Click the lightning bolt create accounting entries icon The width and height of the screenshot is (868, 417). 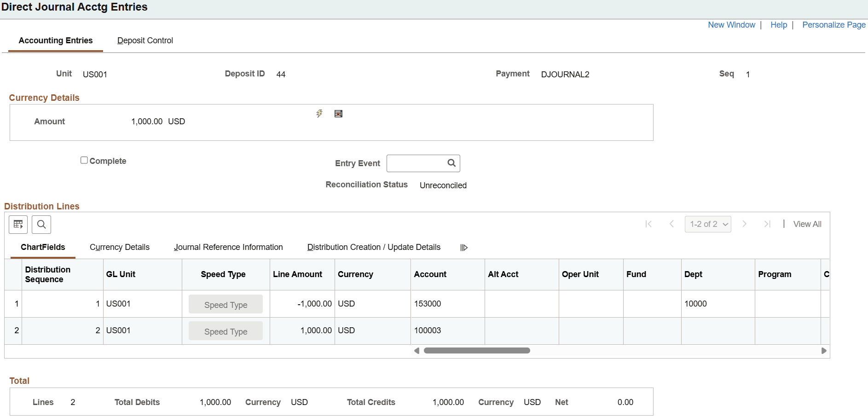[x=319, y=114]
